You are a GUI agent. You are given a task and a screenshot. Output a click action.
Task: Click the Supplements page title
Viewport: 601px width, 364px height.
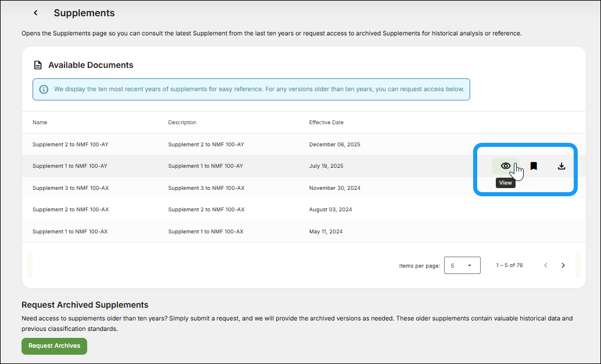click(84, 13)
